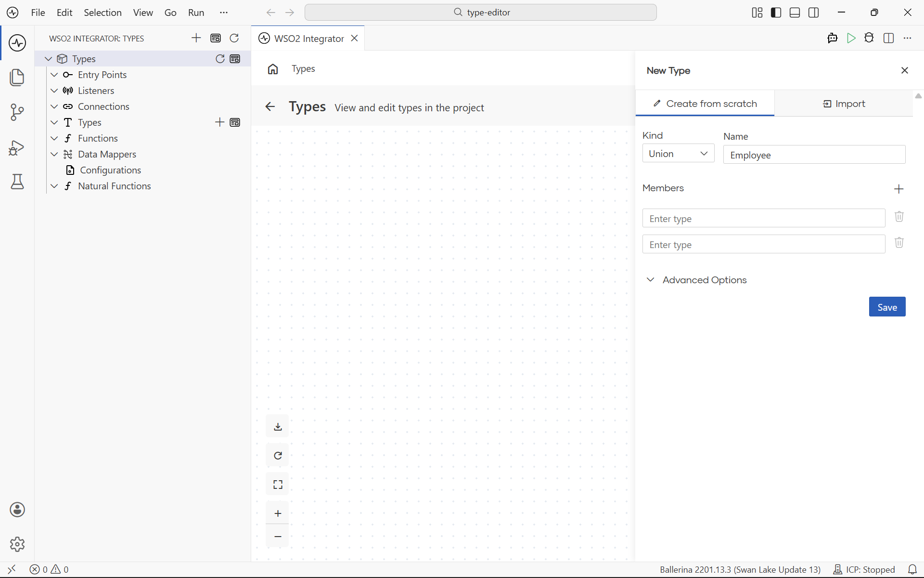924x578 pixels.
Task: Close the New Type panel
Action: [x=905, y=71]
